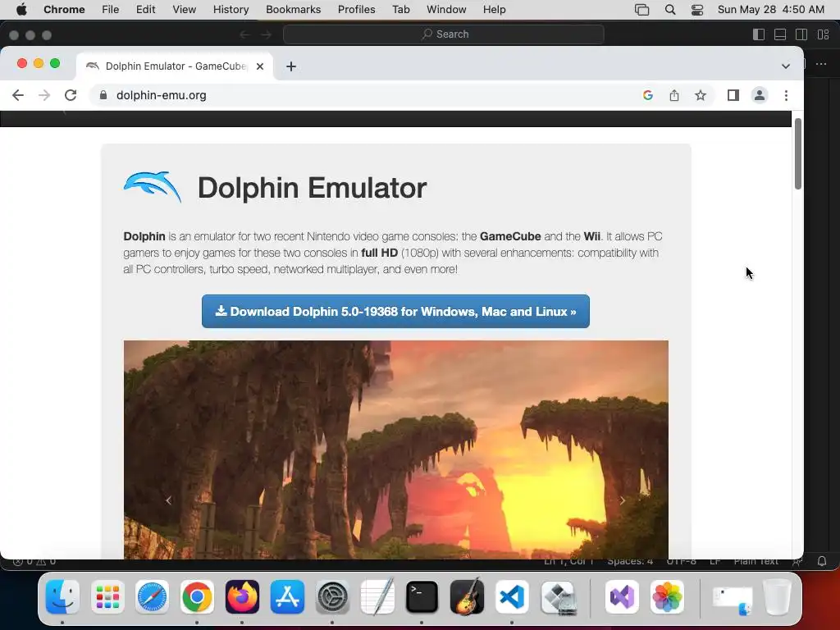Viewport: 840px width, 630px height.
Task: Click the VS Code Search command field
Action: 444,34
